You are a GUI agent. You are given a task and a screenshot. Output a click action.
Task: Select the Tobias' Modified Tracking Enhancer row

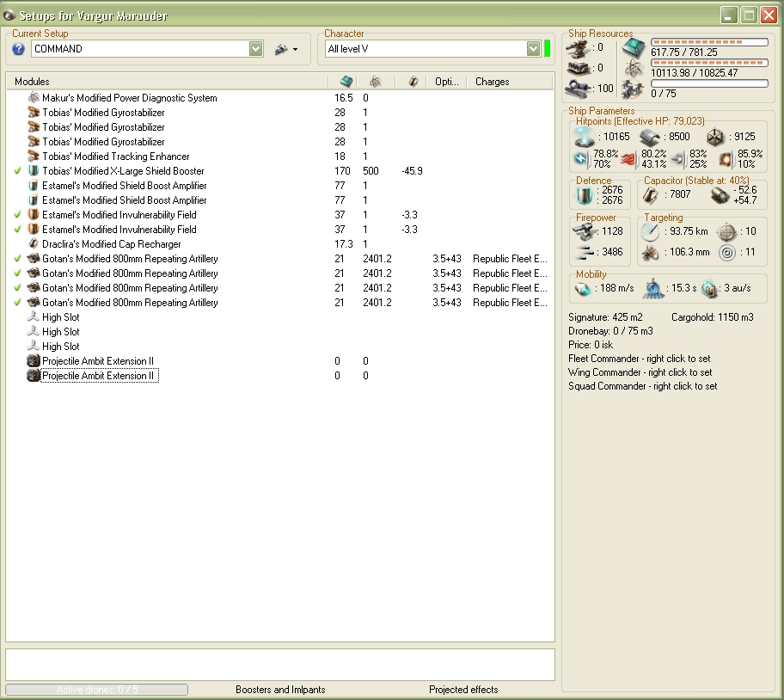point(280,157)
